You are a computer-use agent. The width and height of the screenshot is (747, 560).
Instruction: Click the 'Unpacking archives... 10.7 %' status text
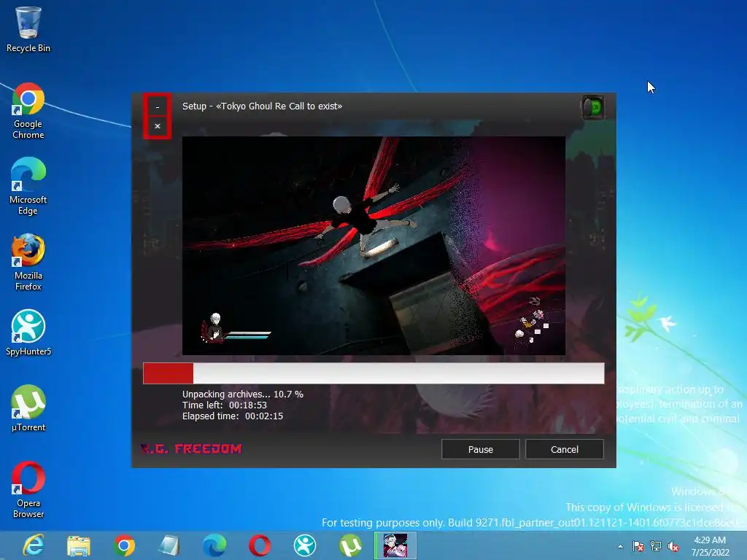pyautogui.click(x=242, y=394)
